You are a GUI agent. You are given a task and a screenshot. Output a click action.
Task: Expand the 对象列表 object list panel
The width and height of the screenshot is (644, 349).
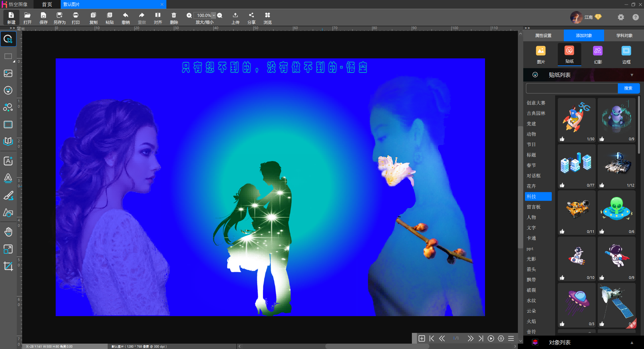[x=632, y=343]
